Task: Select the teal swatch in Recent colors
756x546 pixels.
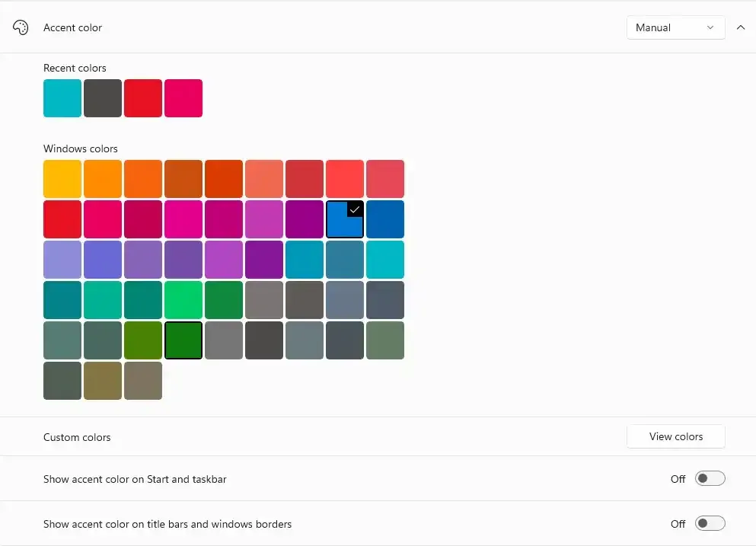Action: click(62, 98)
